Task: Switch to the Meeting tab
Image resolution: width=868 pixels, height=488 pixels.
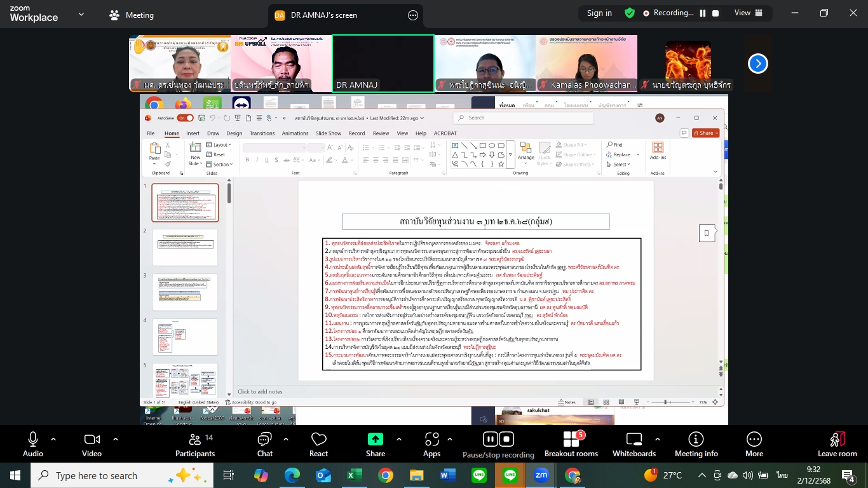Action: click(132, 15)
